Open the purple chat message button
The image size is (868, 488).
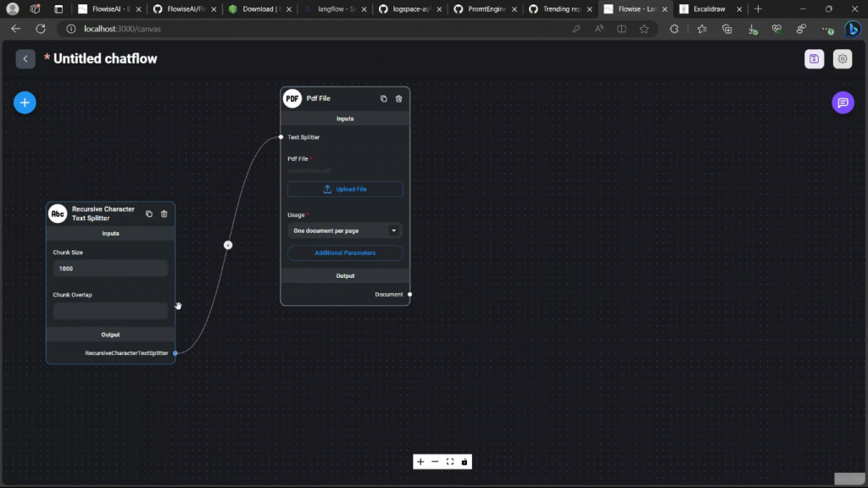(x=843, y=103)
